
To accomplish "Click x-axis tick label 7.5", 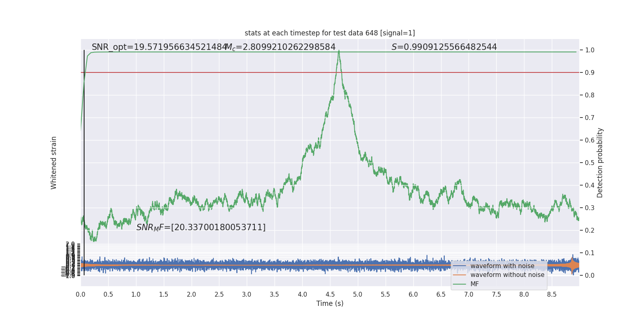I will 496,294.
